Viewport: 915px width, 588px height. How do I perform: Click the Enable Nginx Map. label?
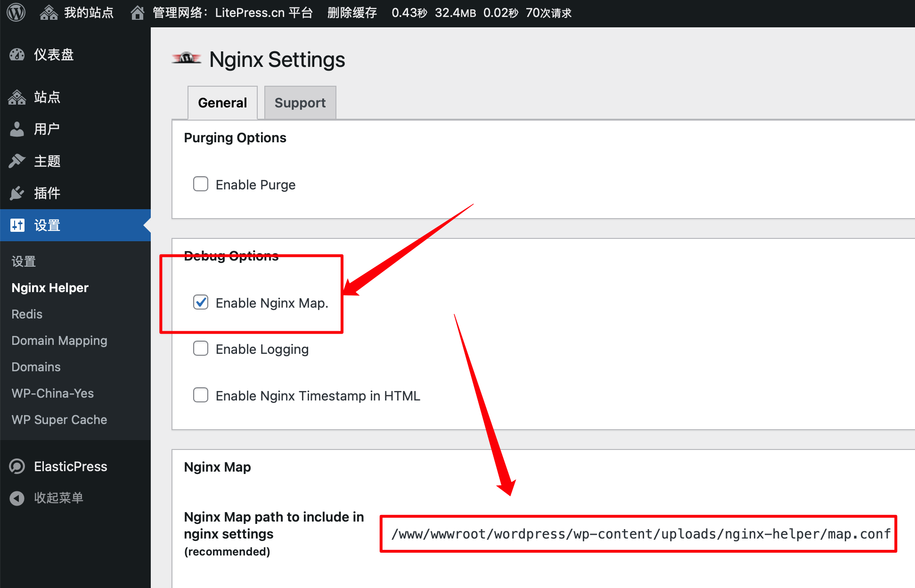272,303
